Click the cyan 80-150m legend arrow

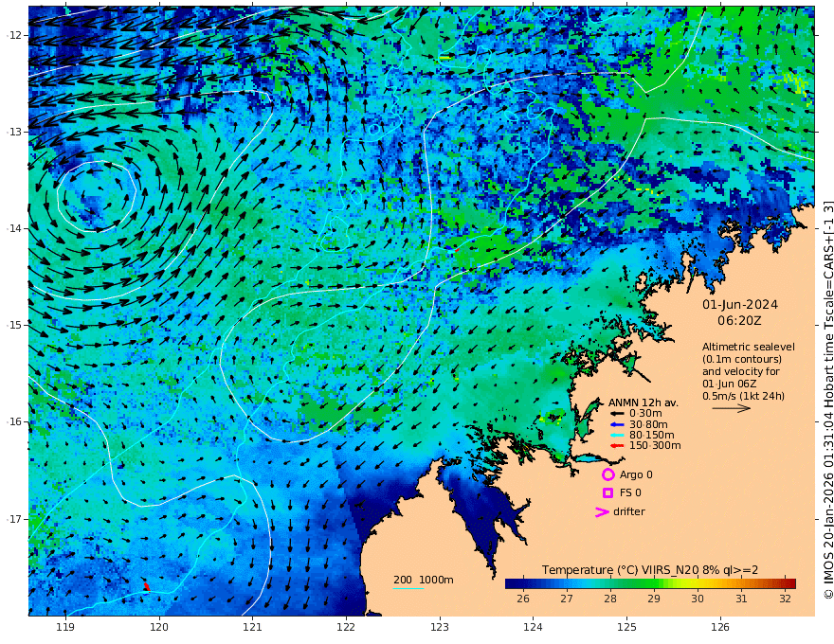click(617, 436)
